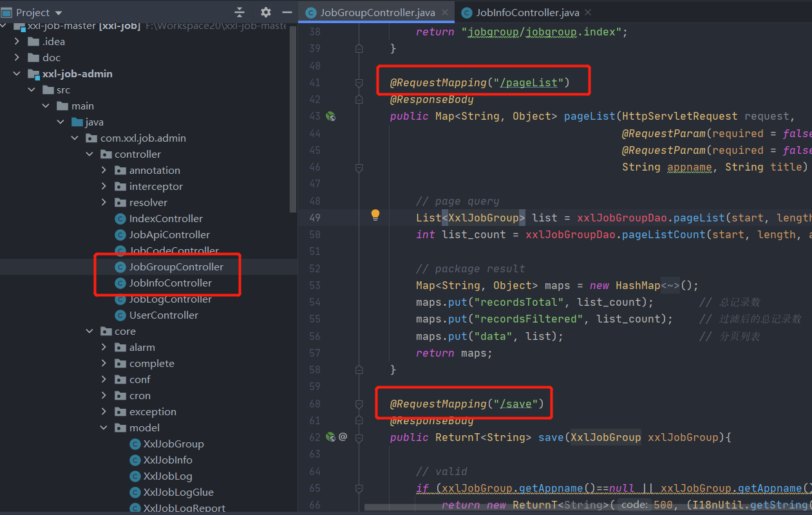812x515 pixels.
Task: Toggle the code fold marker on line 41
Action: 359,82
